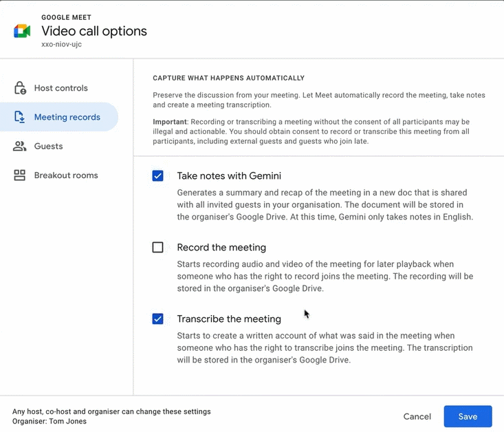Click the Breakout rooms grid icon
504x432 pixels.
point(20,175)
